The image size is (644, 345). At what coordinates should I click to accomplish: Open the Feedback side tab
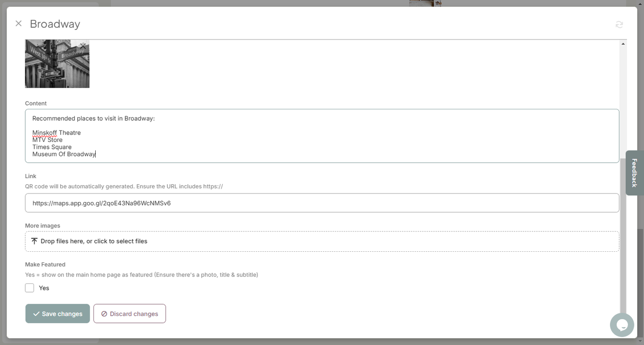point(634,173)
